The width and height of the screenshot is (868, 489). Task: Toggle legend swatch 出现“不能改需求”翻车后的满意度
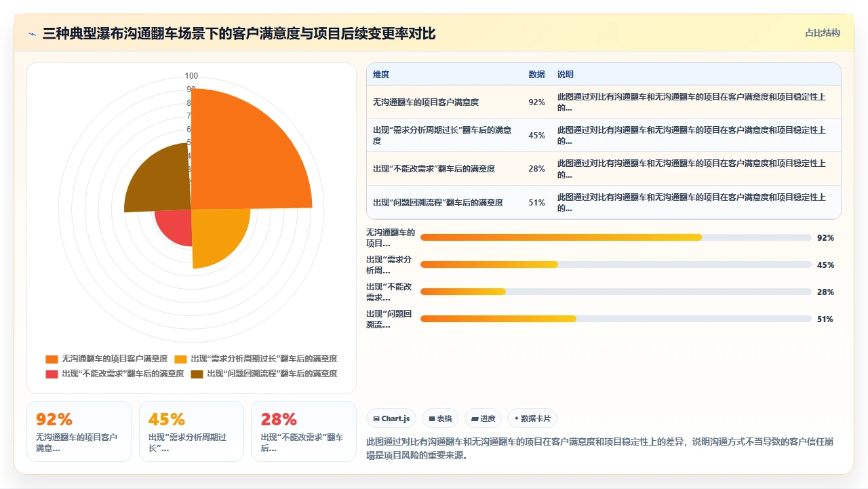tap(52, 374)
